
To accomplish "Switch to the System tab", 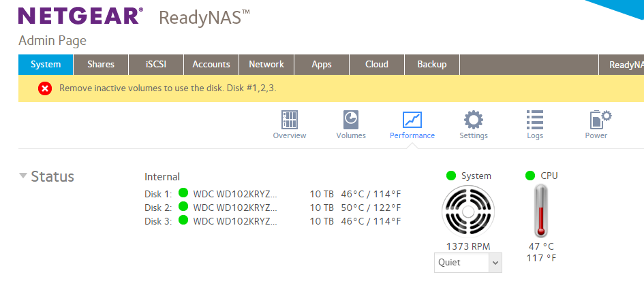I will (46, 65).
